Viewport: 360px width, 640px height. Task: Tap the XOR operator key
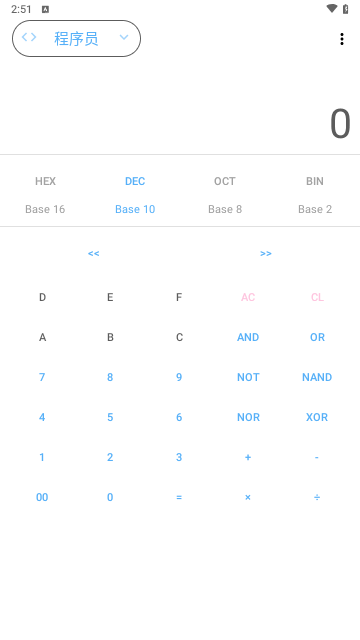[x=317, y=417]
